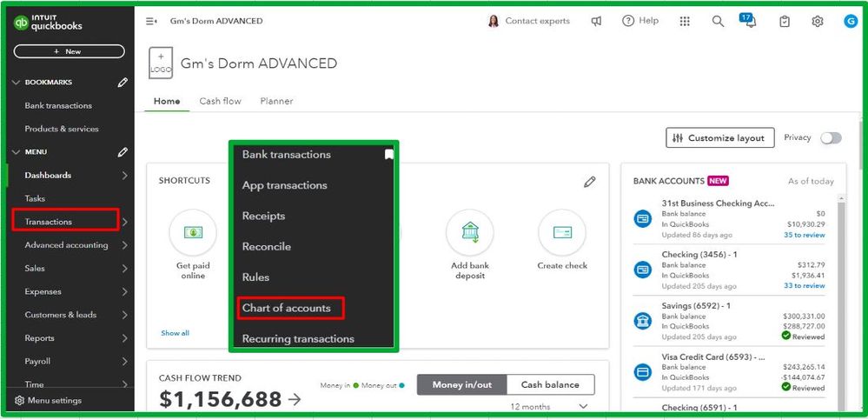
Task: Edit menu with the pencil icon
Action: coord(123,152)
